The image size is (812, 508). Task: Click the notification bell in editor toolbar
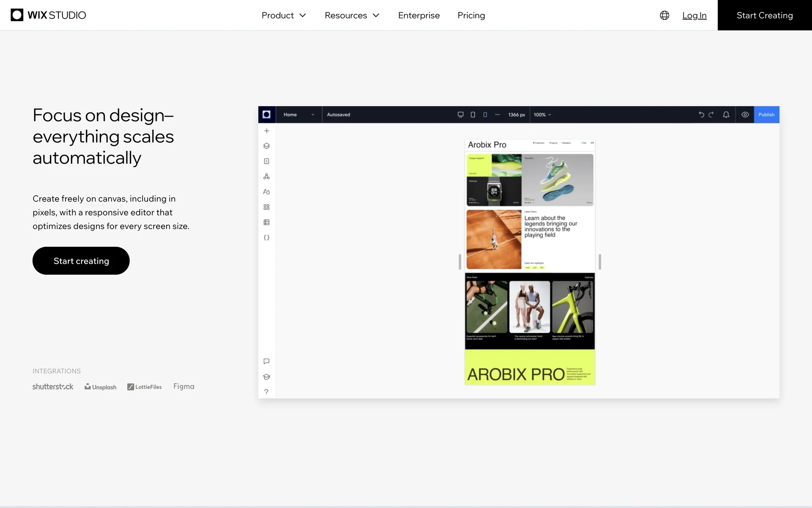click(x=726, y=115)
